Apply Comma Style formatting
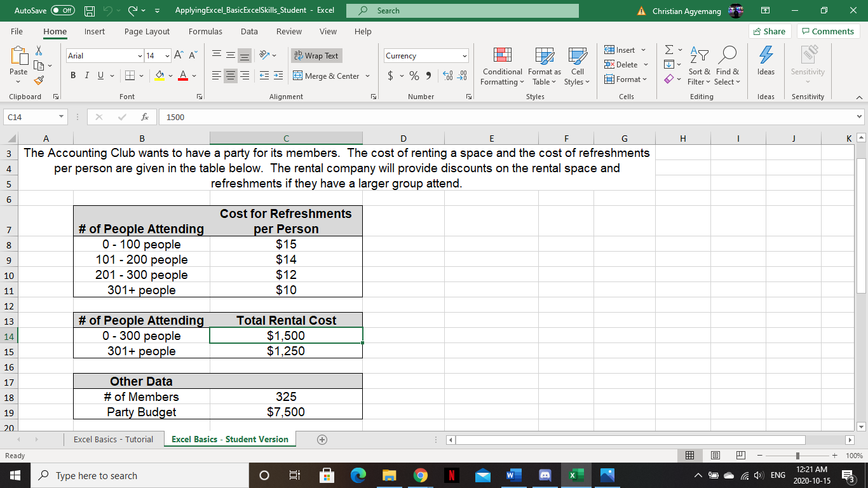The width and height of the screenshot is (868, 488). [x=429, y=76]
